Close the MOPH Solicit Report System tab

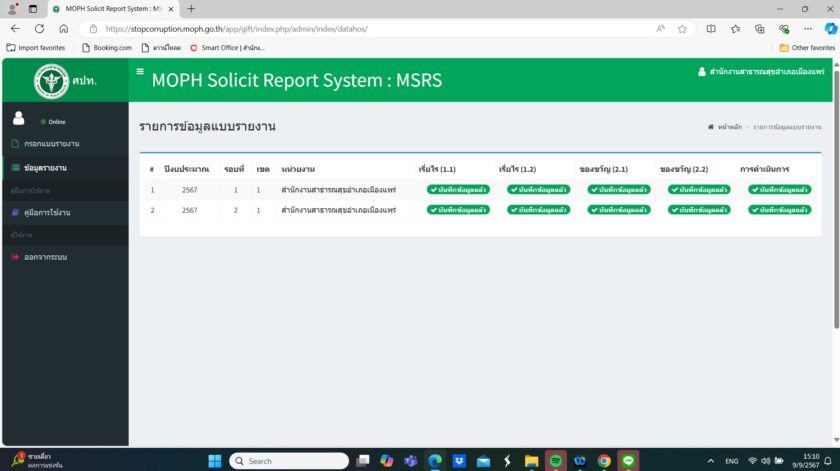(x=171, y=9)
